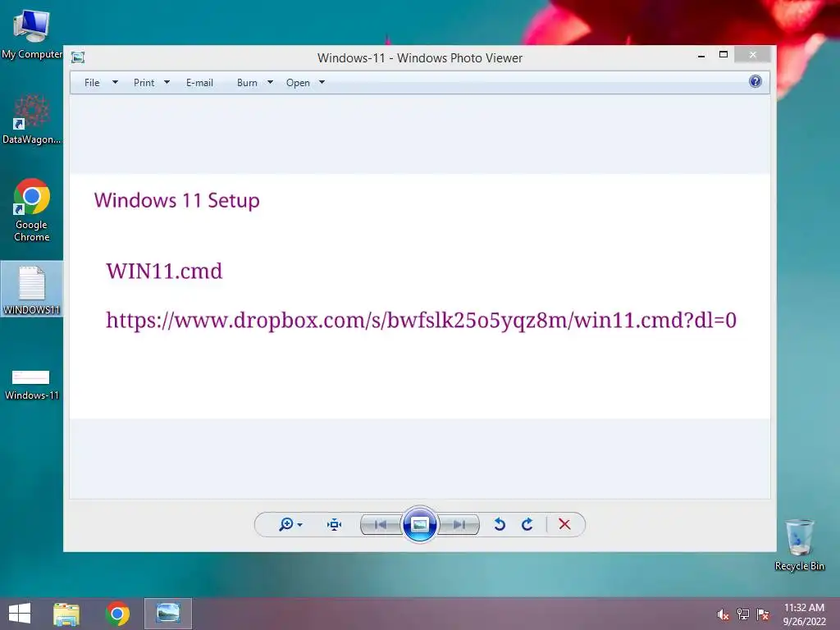This screenshot has width=840, height=630.
Task: Minimize the Photo Viewer window
Action: 701,55
